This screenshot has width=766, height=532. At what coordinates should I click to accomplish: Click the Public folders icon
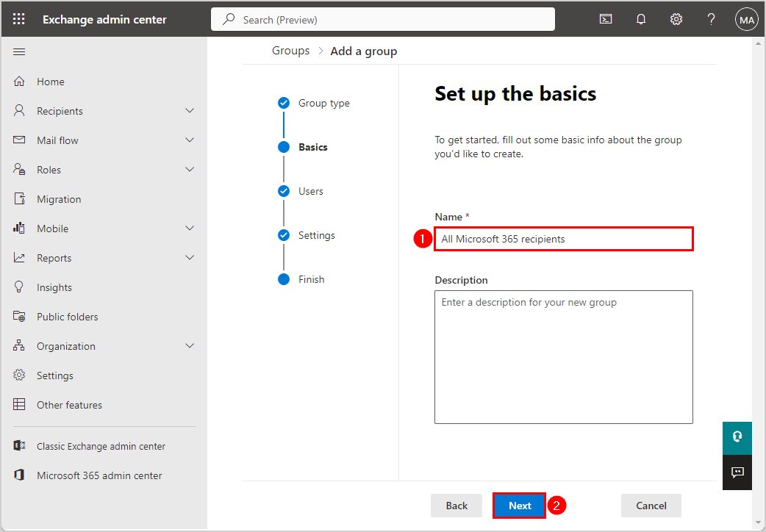19,317
